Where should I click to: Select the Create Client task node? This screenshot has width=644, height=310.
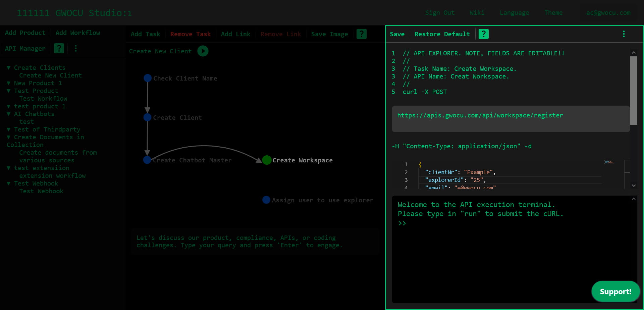point(148,117)
